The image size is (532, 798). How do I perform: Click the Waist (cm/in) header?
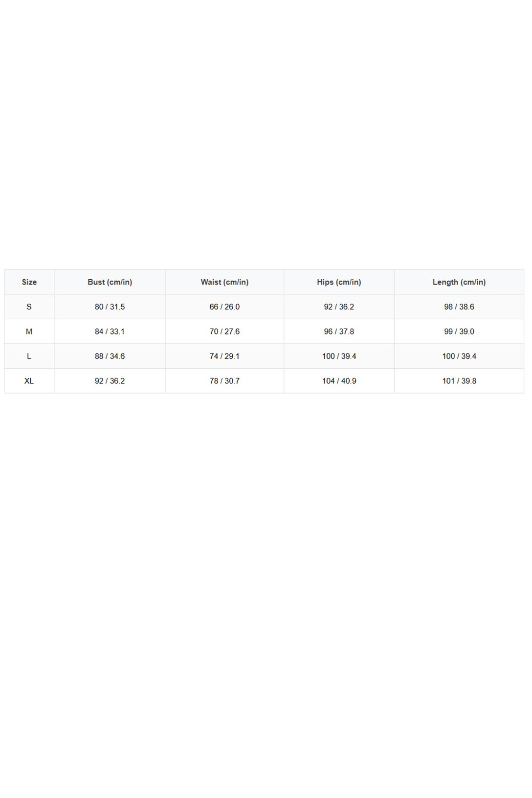point(225,282)
